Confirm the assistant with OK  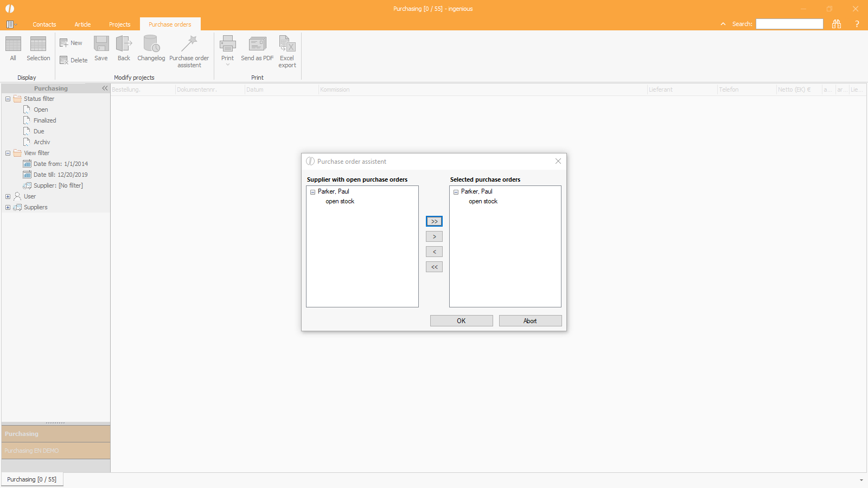(x=461, y=320)
